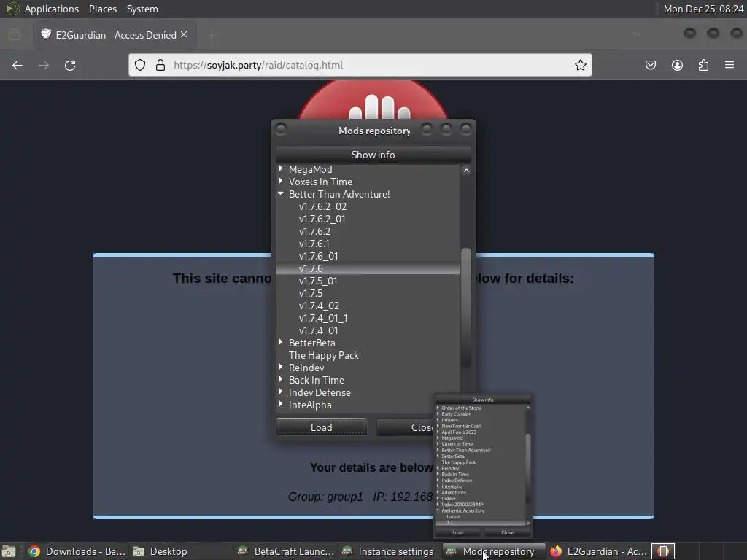
Task: Click the clock showing Mon Dec 25
Action: click(703, 9)
